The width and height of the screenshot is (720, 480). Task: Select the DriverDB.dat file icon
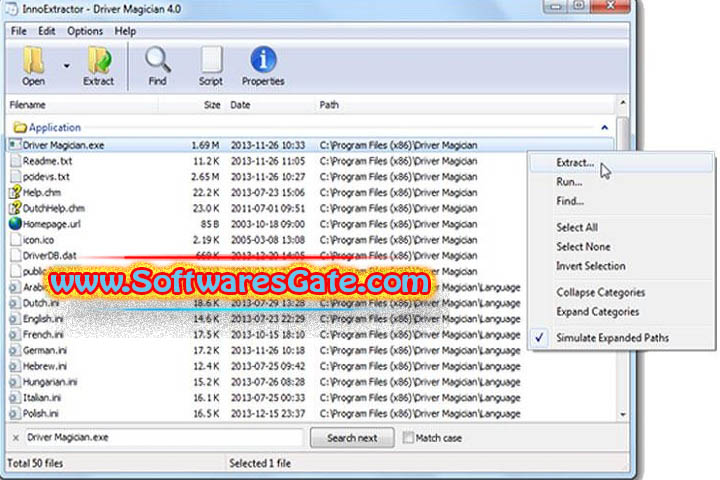click(16, 255)
